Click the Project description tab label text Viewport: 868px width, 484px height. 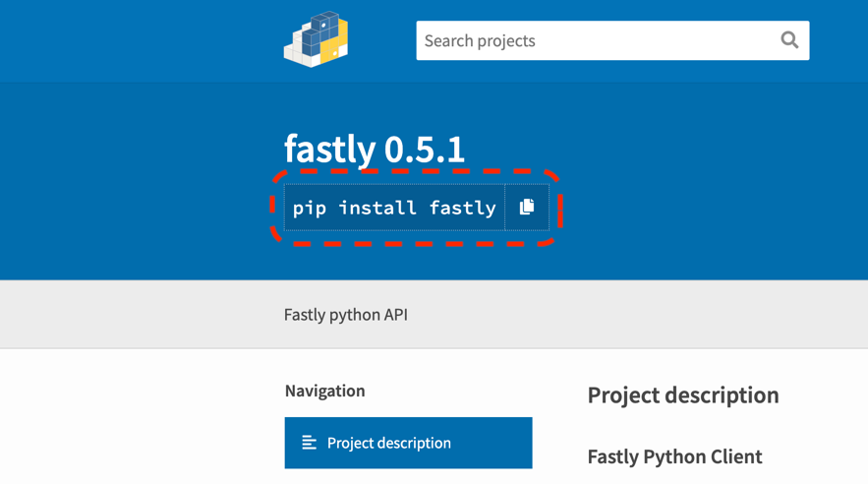click(x=388, y=443)
